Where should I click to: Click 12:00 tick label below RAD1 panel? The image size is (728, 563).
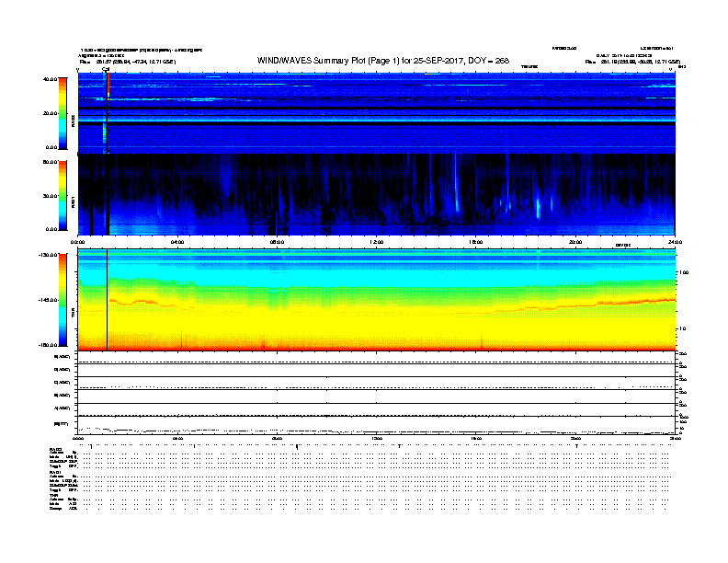point(377,242)
